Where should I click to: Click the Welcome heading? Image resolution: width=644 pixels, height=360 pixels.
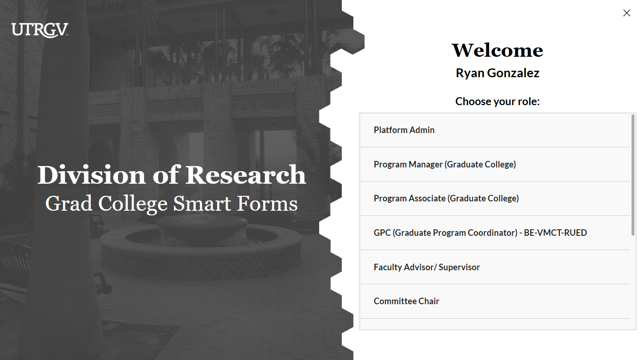point(497,50)
